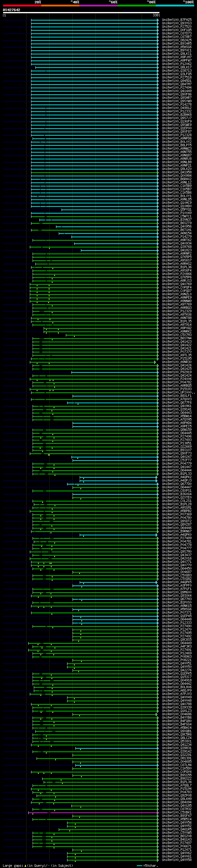Click the red 20% identity legend bar
Viewport: 197px width, 868px height.
[22, 6]
